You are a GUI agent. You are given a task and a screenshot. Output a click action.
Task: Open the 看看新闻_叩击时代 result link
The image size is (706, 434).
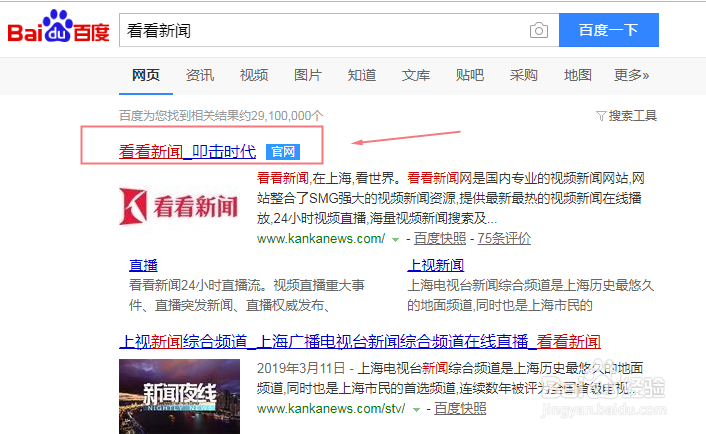[x=187, y=152]
